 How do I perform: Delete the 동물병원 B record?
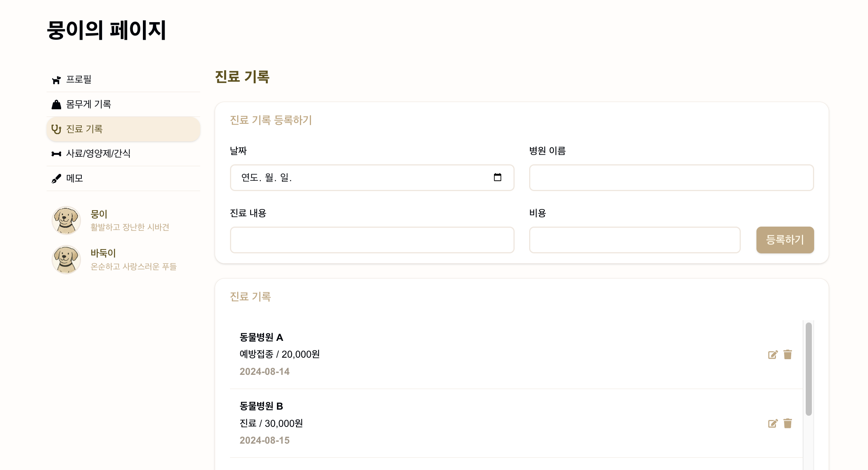[x=787, y=423]
